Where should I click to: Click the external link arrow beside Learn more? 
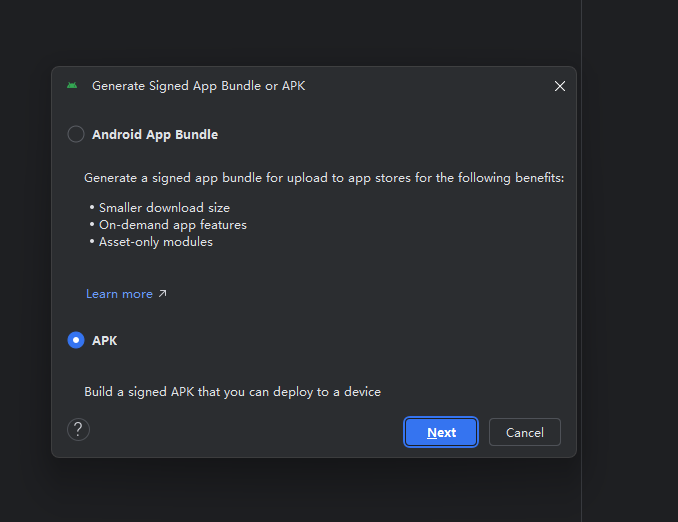click(163, 294)
